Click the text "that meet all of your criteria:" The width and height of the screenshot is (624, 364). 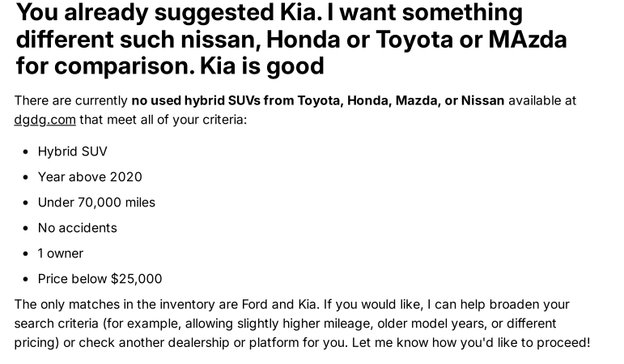coord(163,120)
